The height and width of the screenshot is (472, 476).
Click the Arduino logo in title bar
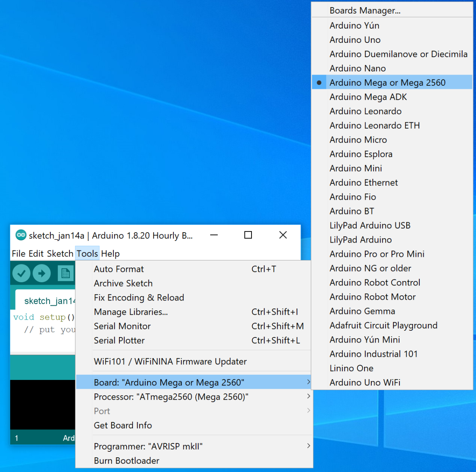coord(21,235)
